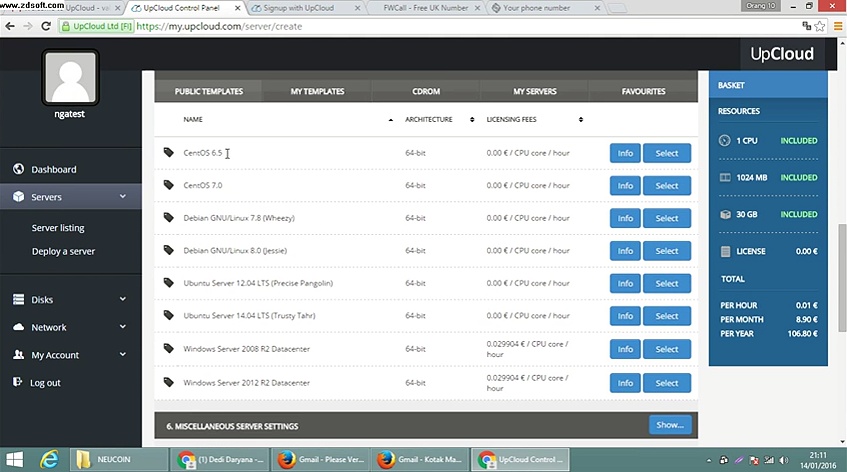
Task: Click the license icon in basket
Action: pos(725,251)
